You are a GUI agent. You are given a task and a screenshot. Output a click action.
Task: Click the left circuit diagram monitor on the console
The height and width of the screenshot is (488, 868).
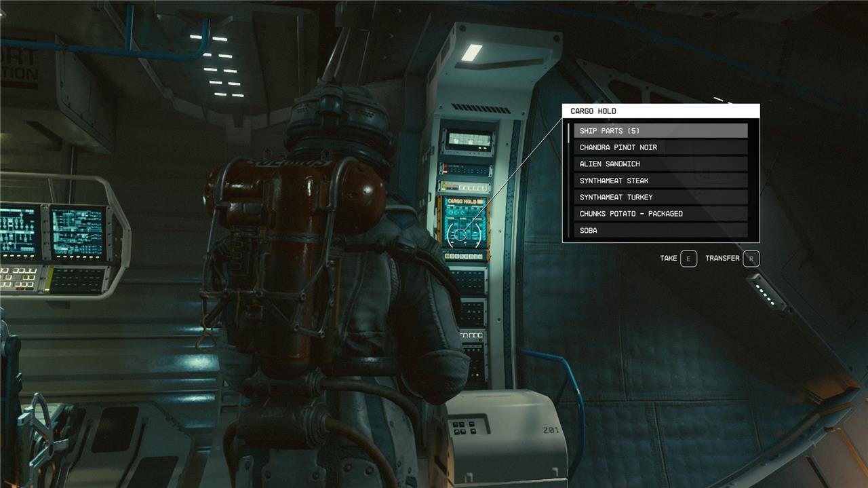pyautogui.click(x=18, y=232)
